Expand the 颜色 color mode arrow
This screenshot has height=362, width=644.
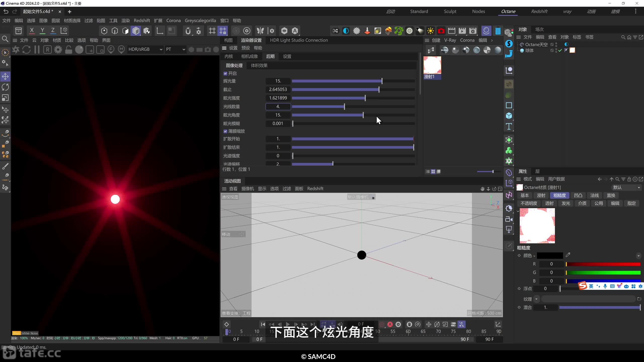click(x=534, y=256)
